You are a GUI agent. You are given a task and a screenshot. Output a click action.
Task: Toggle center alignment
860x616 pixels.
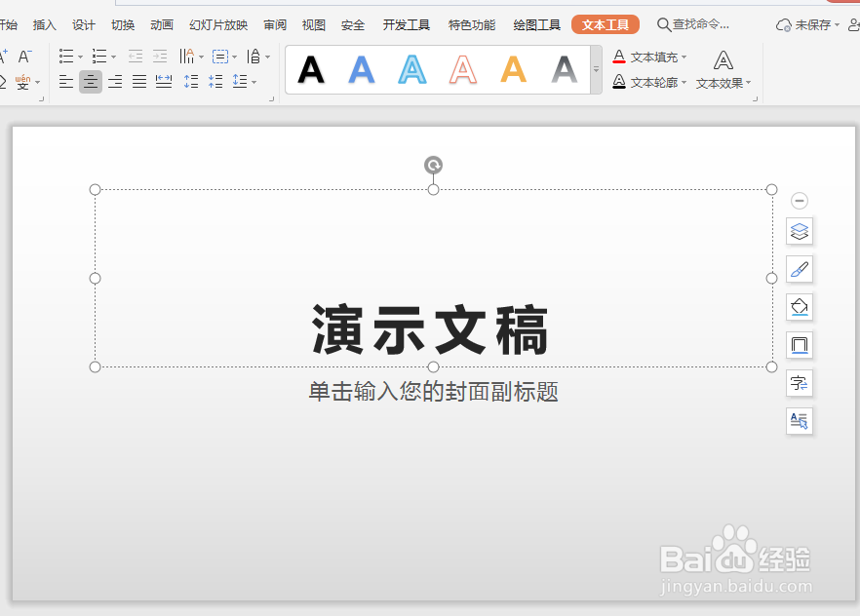point(91,82)
